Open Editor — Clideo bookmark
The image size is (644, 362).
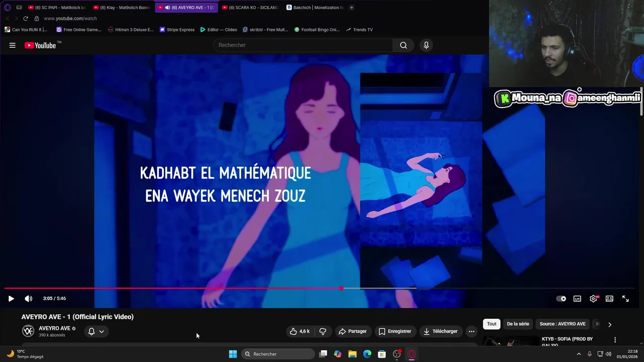pos(218,30)
